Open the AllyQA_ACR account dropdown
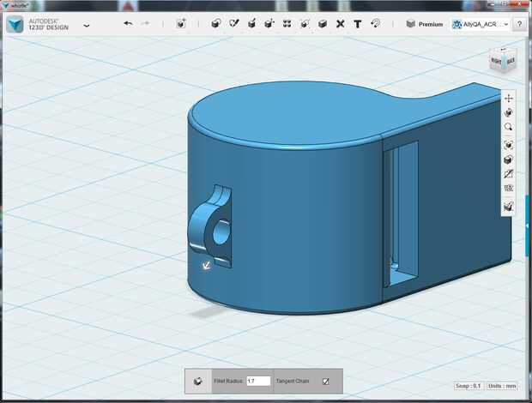Image resolution: width=532 pixels, height=403 pixels. point(481,24)
